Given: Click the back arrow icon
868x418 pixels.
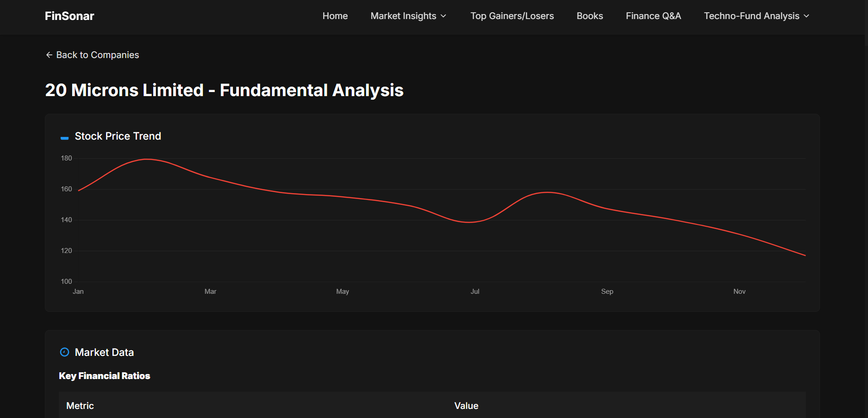Looking at the screenshot, I should tap(49, 55).
